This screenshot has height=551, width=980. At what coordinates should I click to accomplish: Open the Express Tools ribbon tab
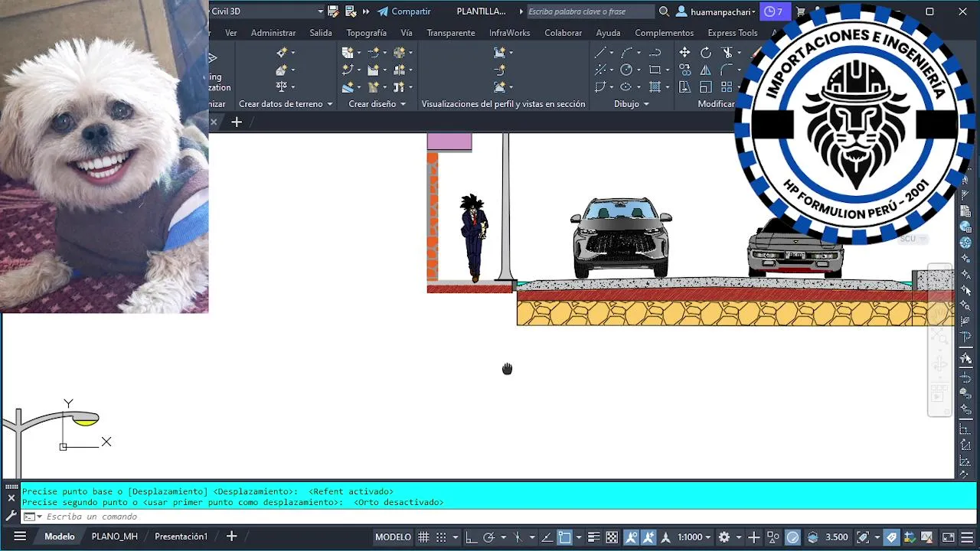(x=733, y=33)
